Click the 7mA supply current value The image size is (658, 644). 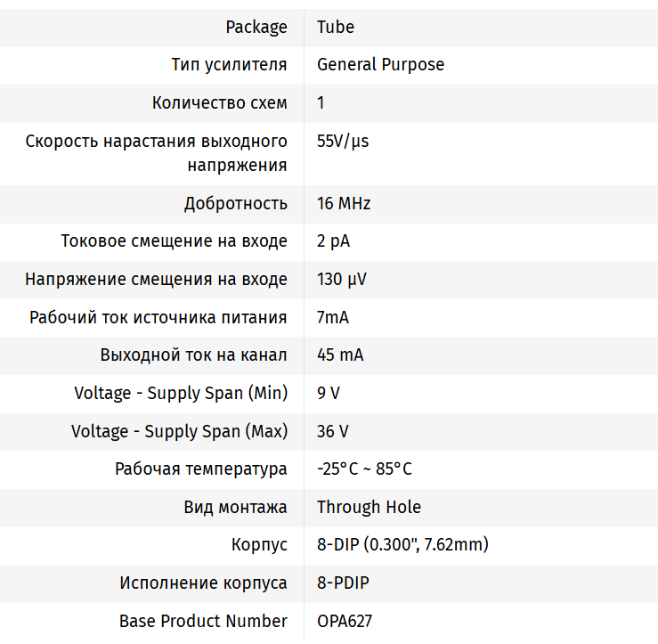(333, 317)
